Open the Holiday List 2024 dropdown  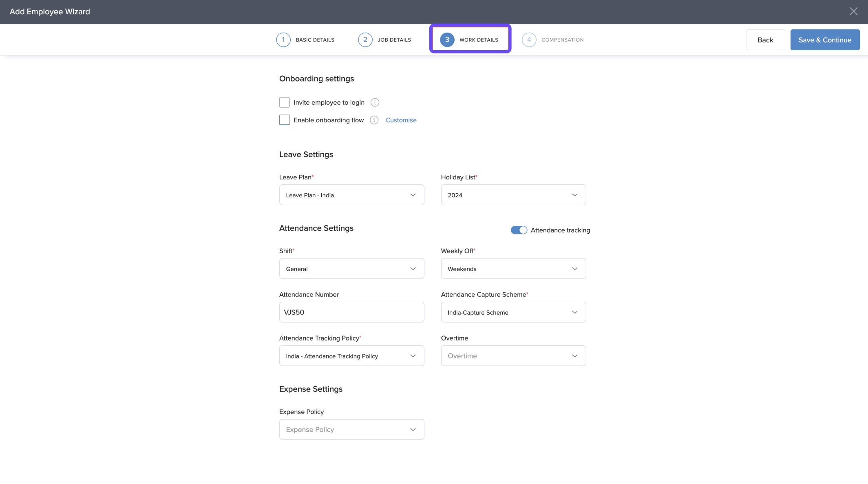coord(513,195)
